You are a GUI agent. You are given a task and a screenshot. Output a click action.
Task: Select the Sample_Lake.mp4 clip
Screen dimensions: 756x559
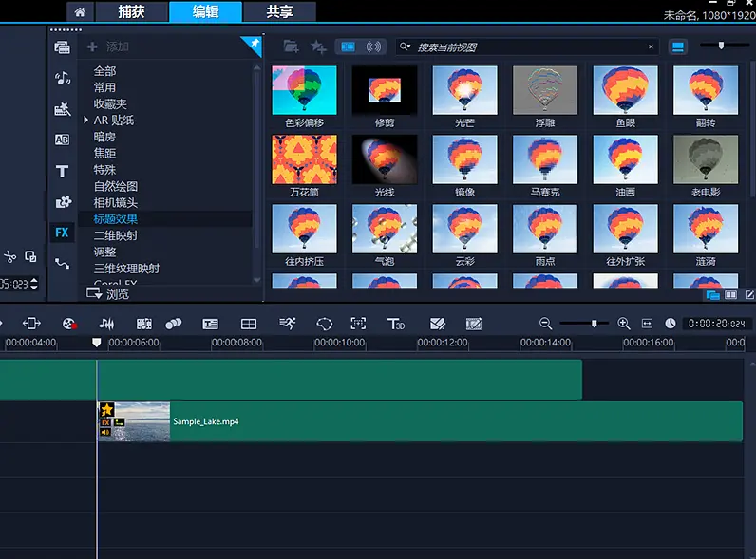click(420, 421)
